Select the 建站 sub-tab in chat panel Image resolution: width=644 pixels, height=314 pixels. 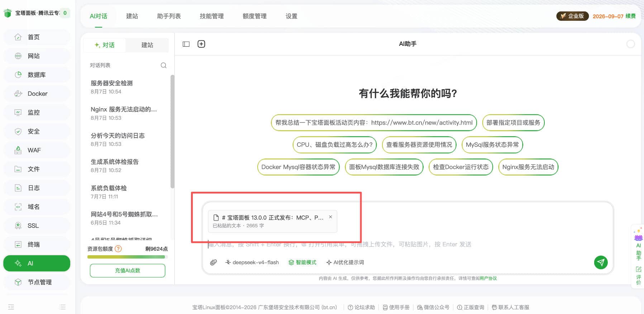coord(147,45)
